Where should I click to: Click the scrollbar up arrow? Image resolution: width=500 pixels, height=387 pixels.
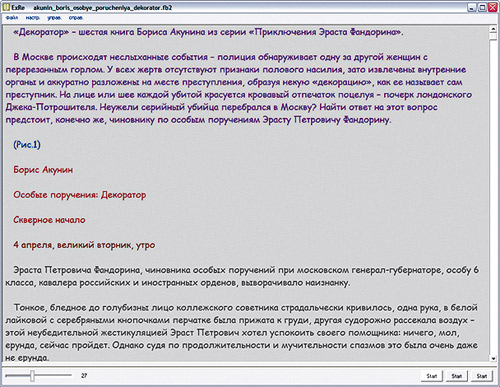point(493,30)
